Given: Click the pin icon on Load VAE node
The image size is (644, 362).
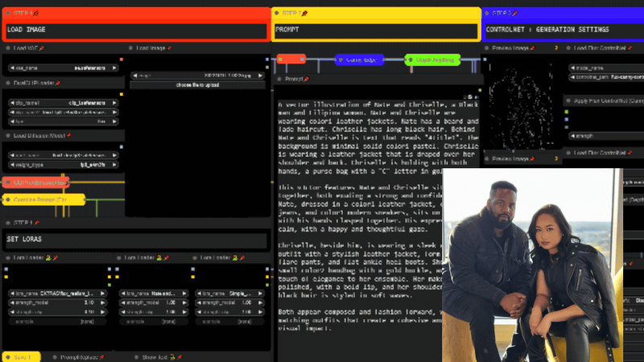Looking at the screenshot, I should (x=42, y=48).
